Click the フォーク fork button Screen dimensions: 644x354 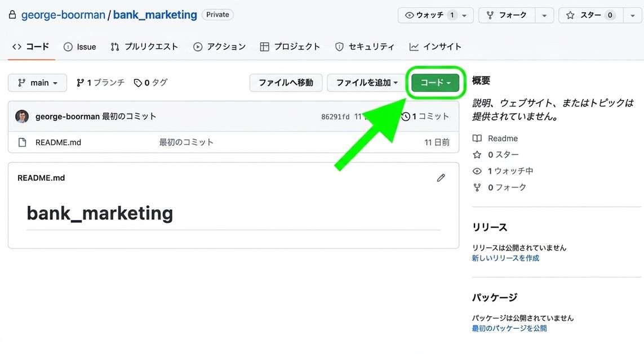pos(507,15)
